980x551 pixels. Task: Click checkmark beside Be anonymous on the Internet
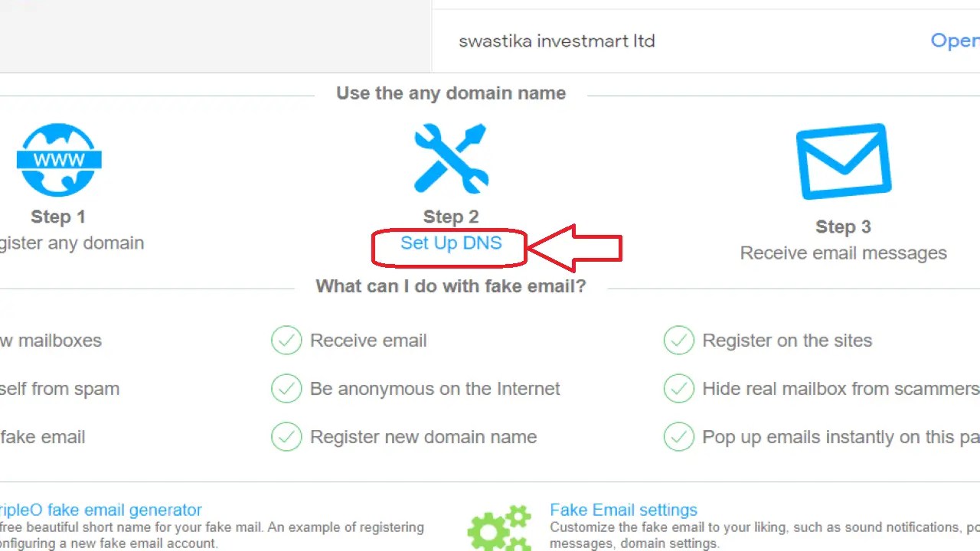pos(286,389)
